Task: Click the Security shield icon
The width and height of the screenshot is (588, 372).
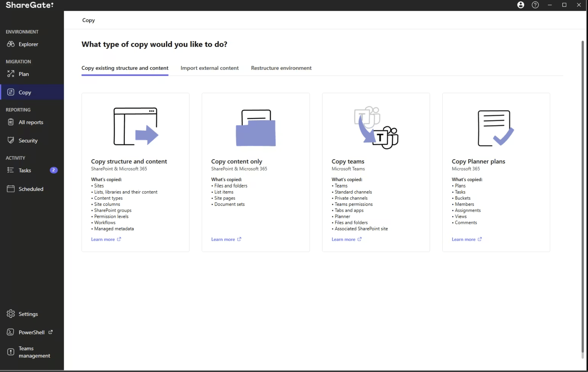Action: (11, 140)
